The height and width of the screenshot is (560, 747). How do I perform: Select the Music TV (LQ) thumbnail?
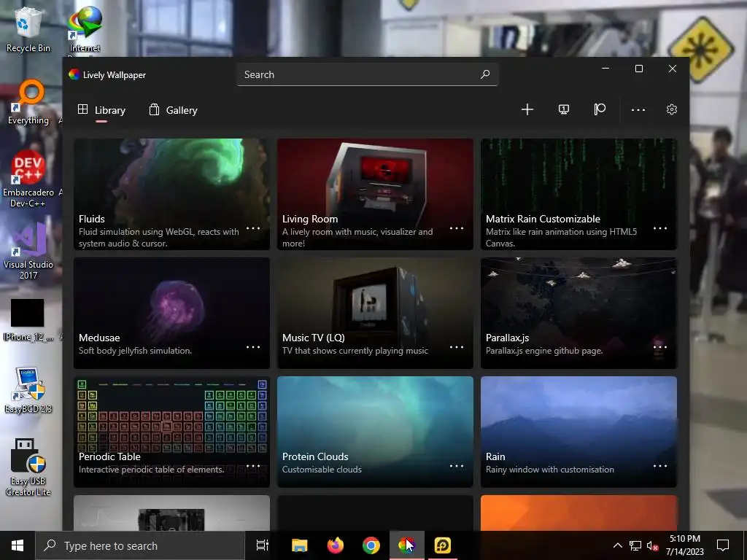tap(376, 313)
